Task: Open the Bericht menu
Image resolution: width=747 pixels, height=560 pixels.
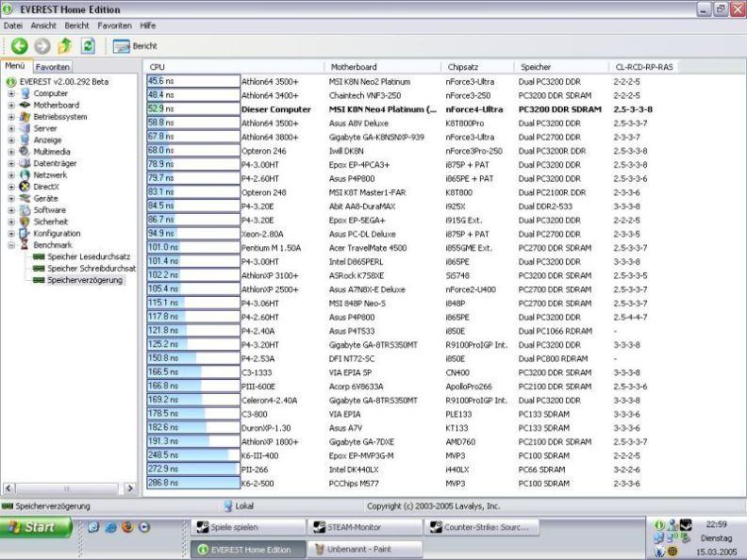Action: pos(76,25)
